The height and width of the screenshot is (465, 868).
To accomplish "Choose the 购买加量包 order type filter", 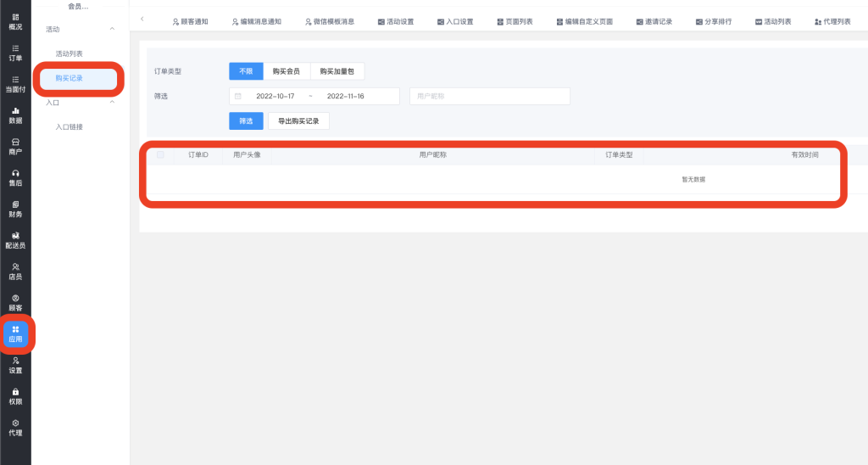I will pyautogui.click(x=337, y=71).
